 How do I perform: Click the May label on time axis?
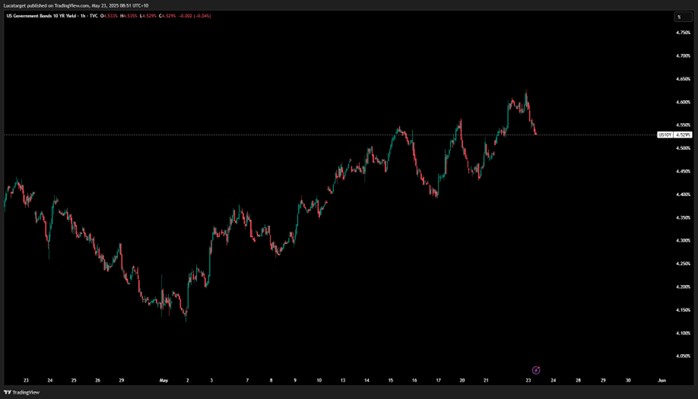(x=164, y=381)
